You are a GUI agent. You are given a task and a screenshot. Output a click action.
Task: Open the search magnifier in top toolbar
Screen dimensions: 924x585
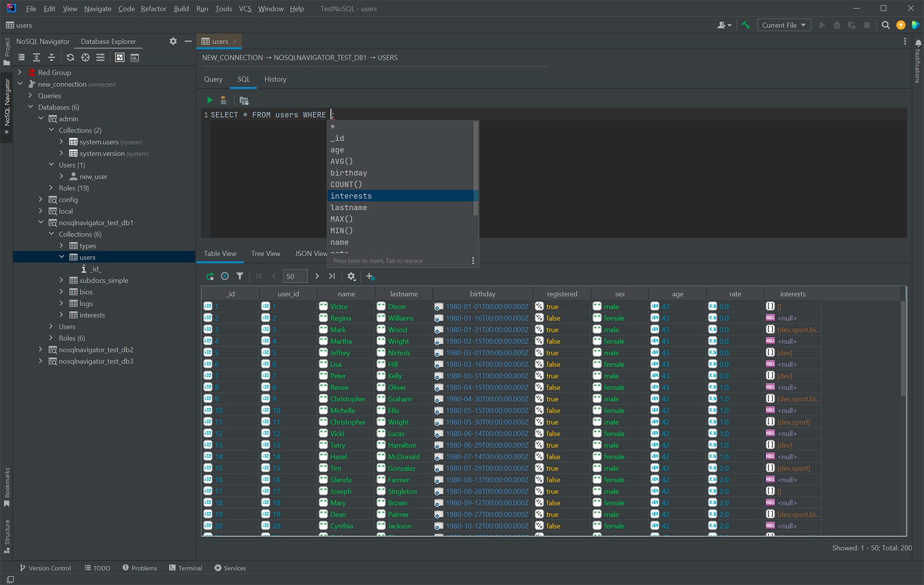coord(885,25)
